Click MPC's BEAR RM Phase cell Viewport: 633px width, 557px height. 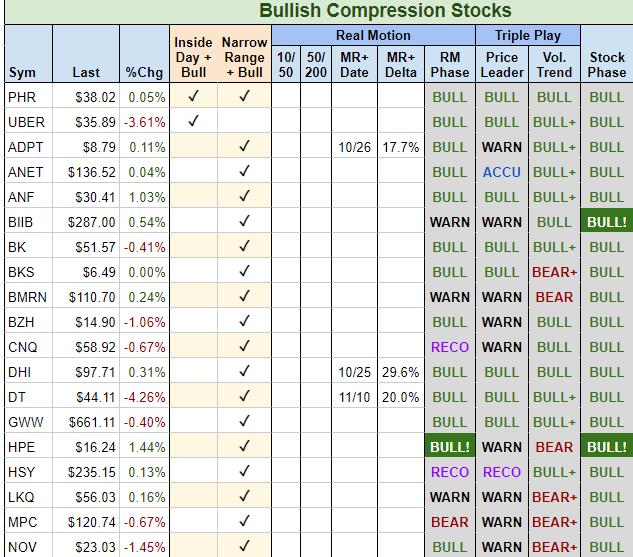[449, 522]
